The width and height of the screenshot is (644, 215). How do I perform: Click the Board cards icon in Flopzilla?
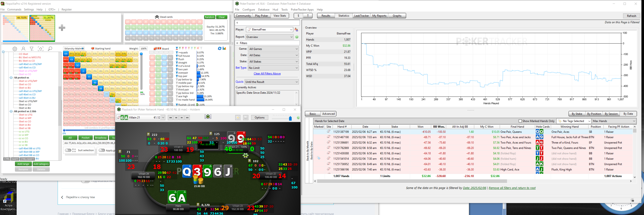[x=157, y=49]
